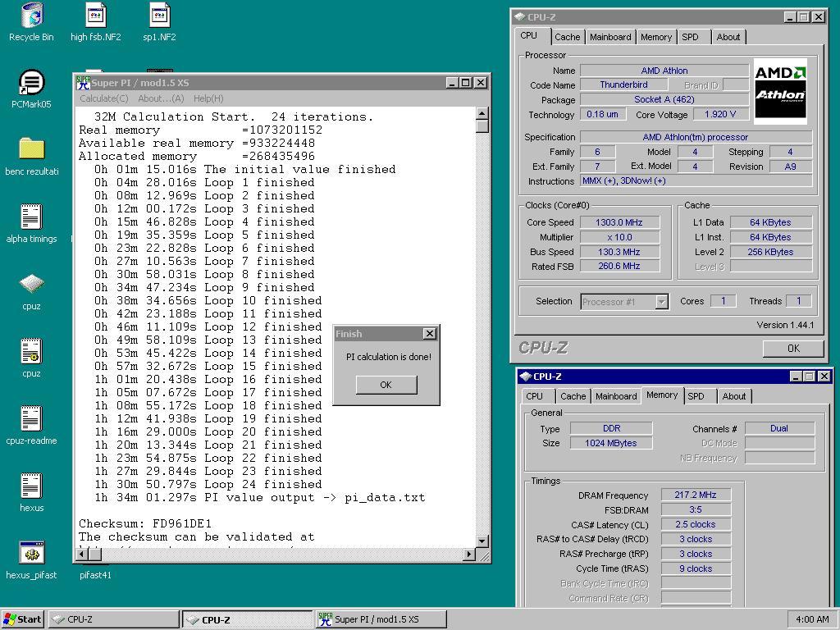Click the Multiplier value x 10.0
840x630 pixels.
pos(619,237)
